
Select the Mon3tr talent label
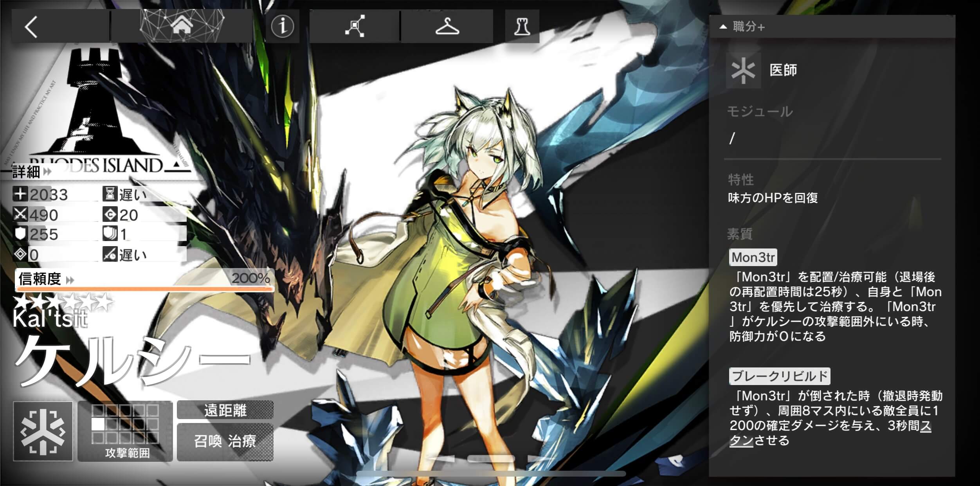pyautogui.click(x=753, y=257)
